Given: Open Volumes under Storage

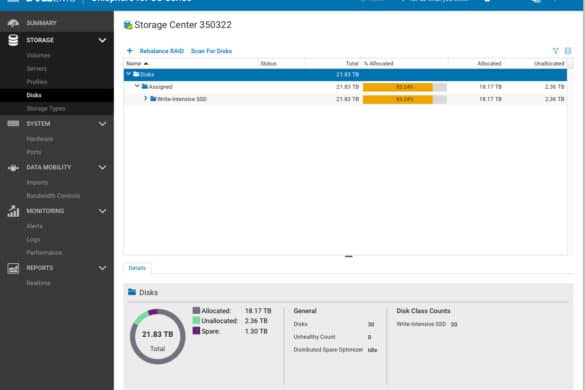Looking at the screenshot, I should (38, 55).
